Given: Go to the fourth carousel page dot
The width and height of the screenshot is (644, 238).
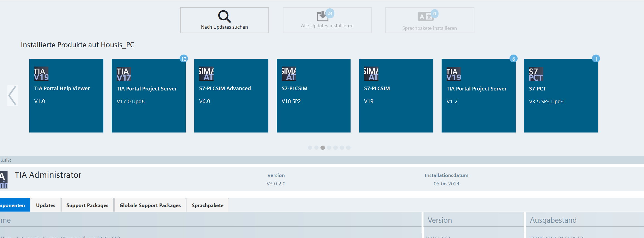Looking at the screenshot, I should pos(329,148).
